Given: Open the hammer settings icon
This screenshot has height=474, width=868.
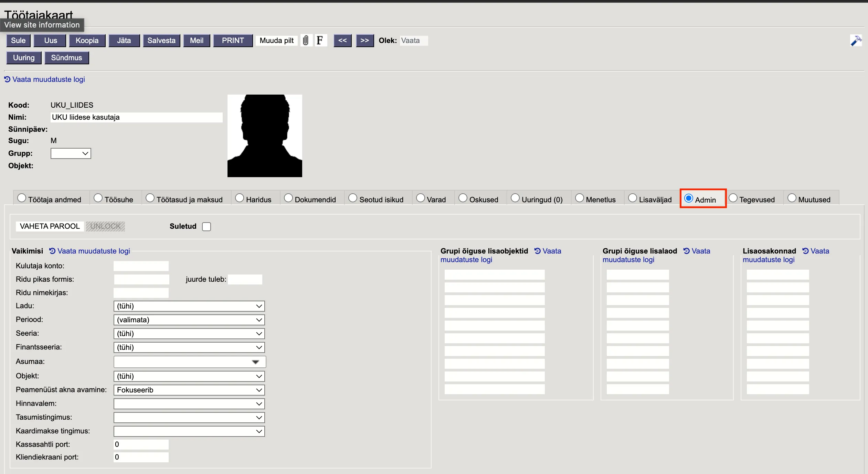Looking at the screenshot, I should click(x=856, y=41).
